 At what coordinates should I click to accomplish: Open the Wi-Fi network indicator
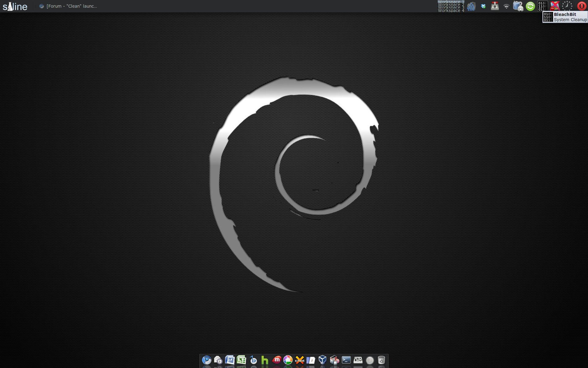507,6
